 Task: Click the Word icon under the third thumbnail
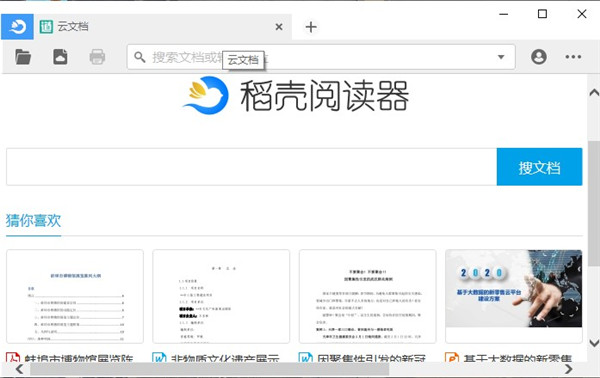tap(305, 358)
